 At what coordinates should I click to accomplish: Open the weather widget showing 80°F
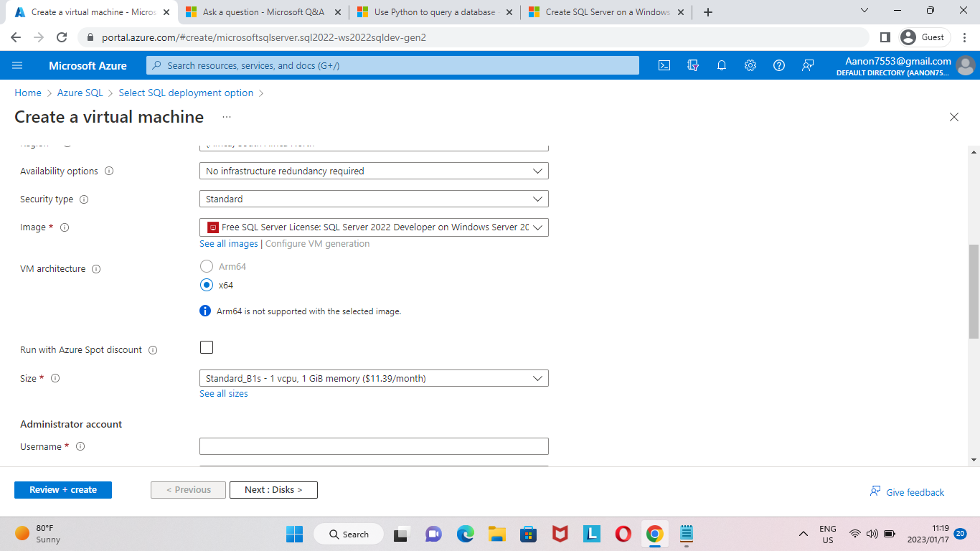click(x=39, y=534)
